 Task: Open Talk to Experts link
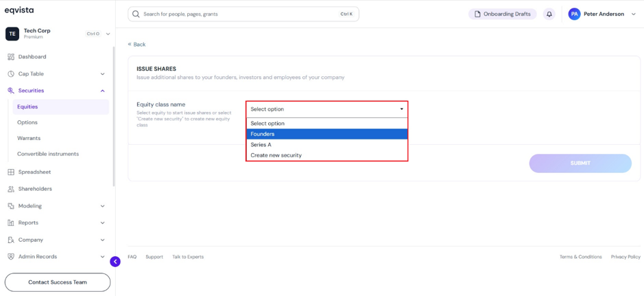pyautogui.click(x=188, y=257)
